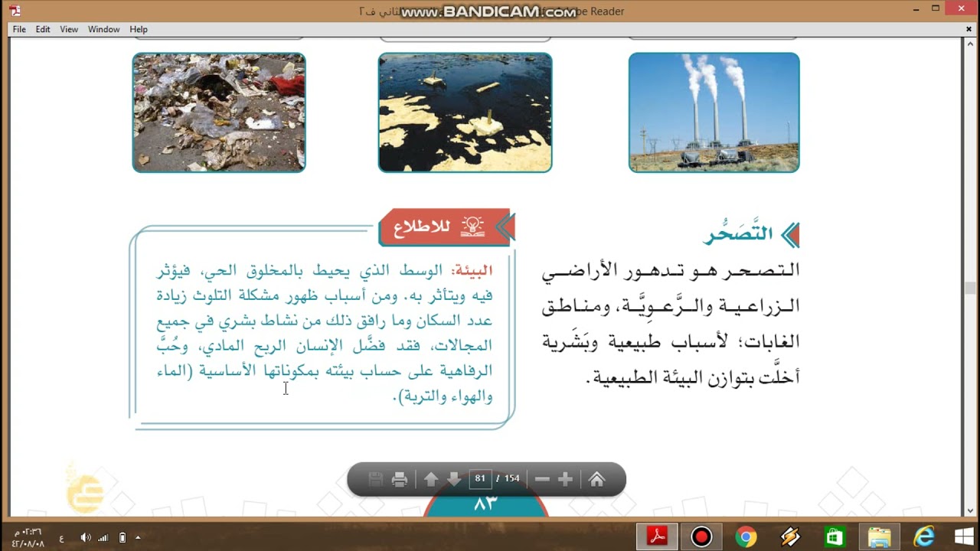This screenshot has width=980, height=551.
Task: Go to next page using down arrow
Action: coord(454,479)
